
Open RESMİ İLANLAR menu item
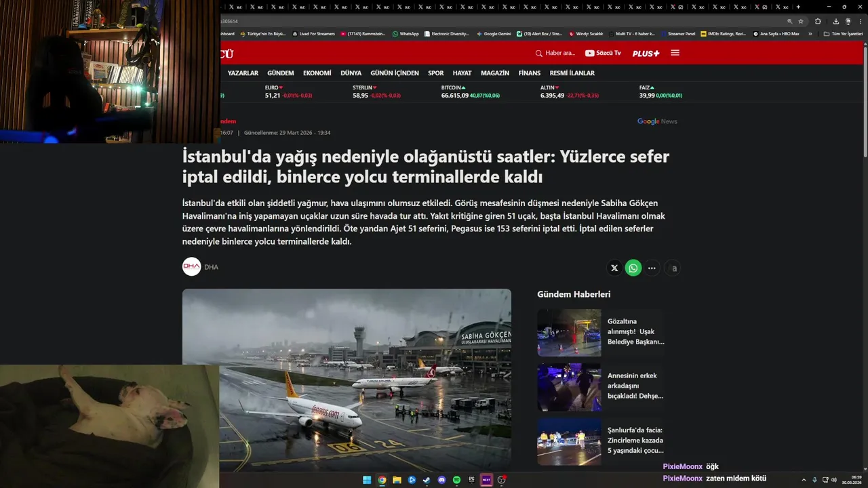(572, 73)
